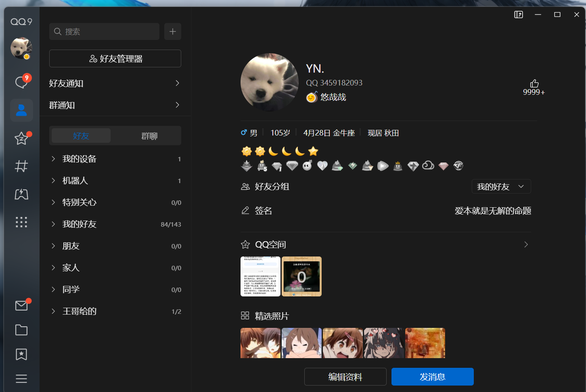
Task: Click the cloud swirl badge icon
Action: click(428, 165)
